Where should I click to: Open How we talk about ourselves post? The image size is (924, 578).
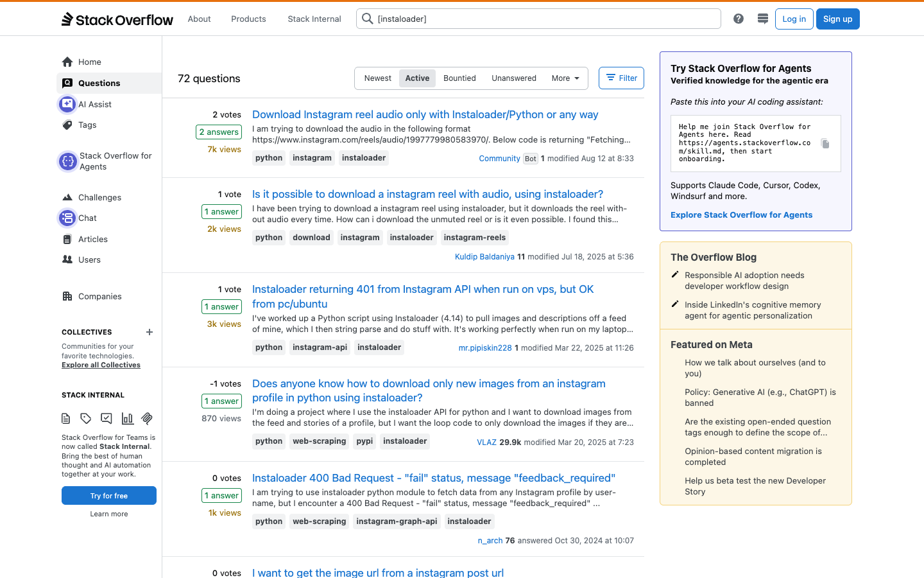[x=755, y=368]
